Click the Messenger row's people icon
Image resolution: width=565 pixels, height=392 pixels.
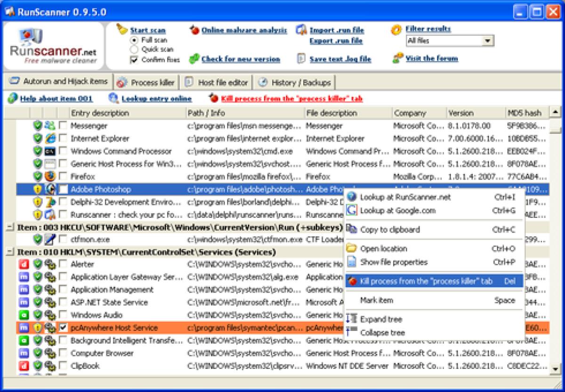click(x=50, y=126)
